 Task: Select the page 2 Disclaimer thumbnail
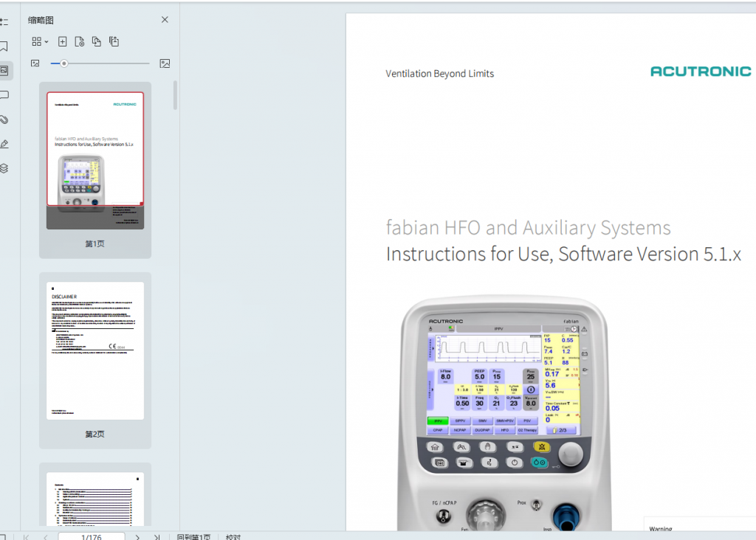click(95, 350)
